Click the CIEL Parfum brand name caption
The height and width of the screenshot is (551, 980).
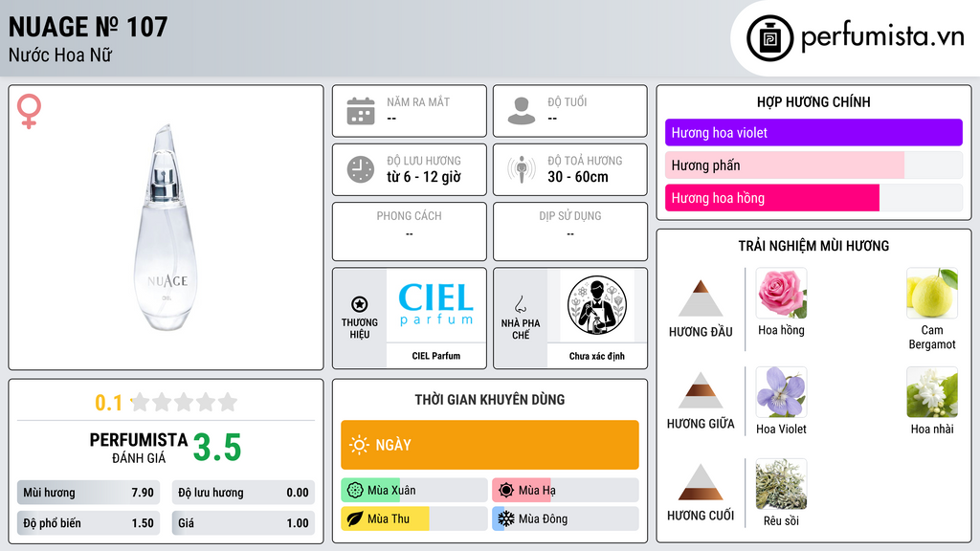click(436, 356)
